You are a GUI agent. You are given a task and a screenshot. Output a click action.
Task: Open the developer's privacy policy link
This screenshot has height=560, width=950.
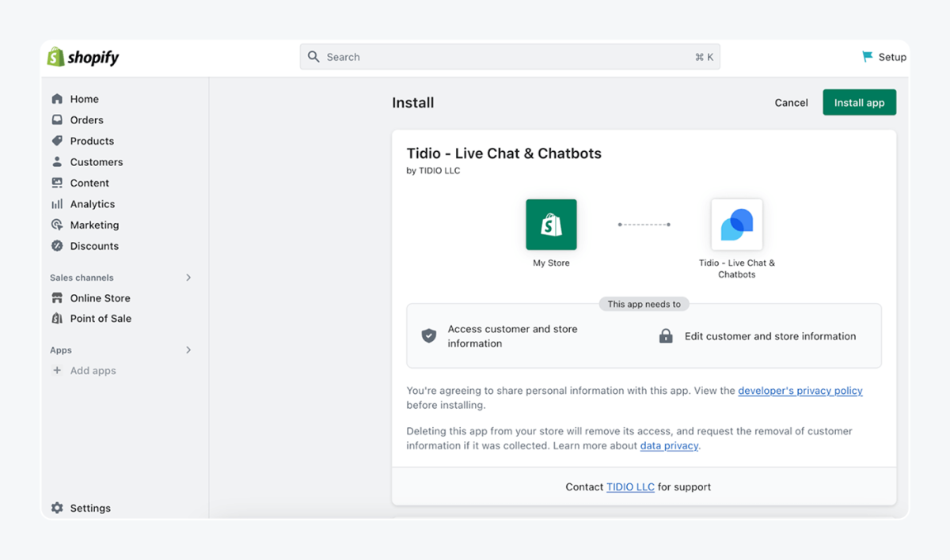point(800,391)
